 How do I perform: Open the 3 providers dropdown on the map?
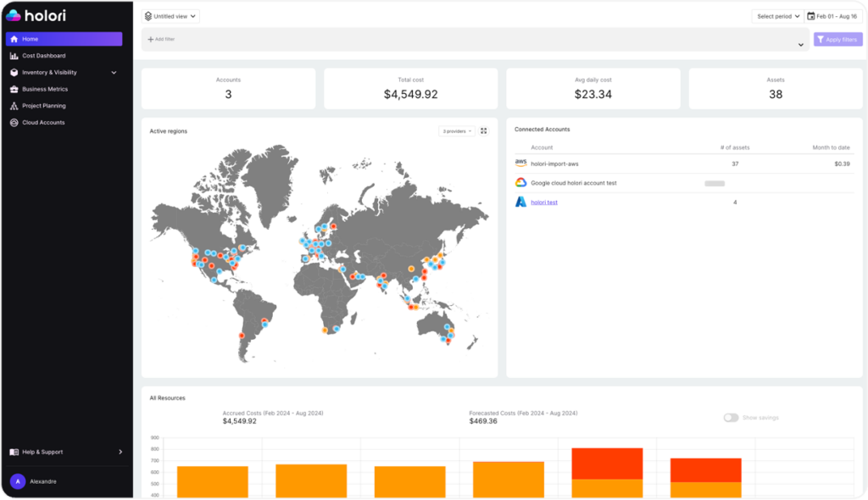tap(455, 131)
